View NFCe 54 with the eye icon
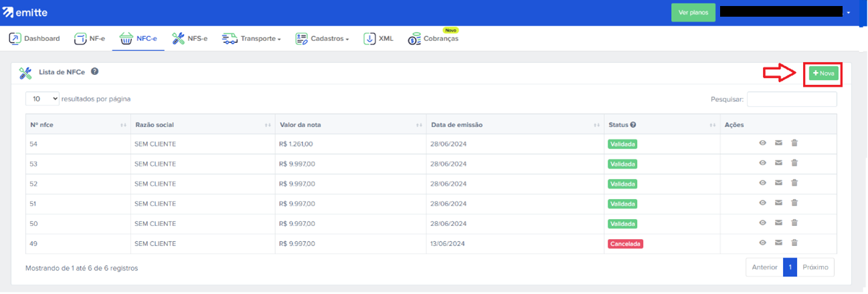The height and width of the screenshot is (294, 868). [x=762, y=143]
